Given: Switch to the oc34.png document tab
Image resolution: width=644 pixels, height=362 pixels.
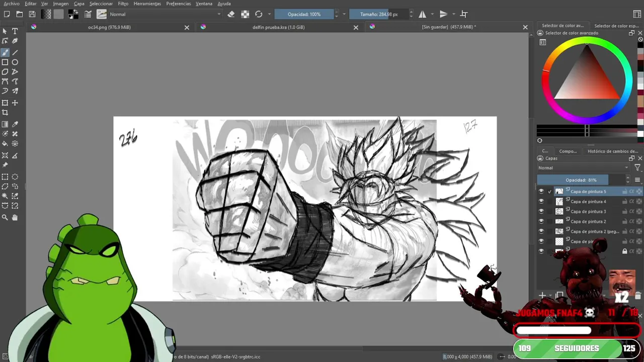Looking at the screenshot, I should pyautogui.click(x=109, y=27).
